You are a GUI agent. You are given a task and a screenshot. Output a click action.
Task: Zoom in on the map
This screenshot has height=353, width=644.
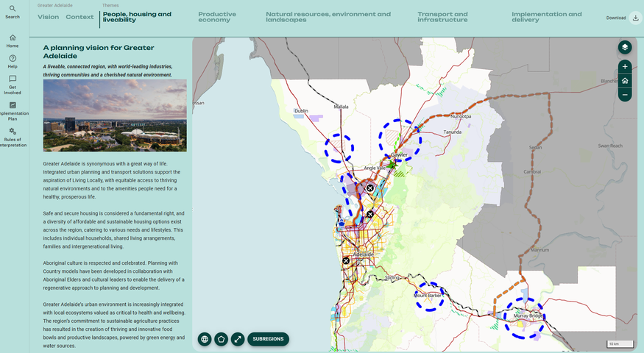tap(625, 66)
